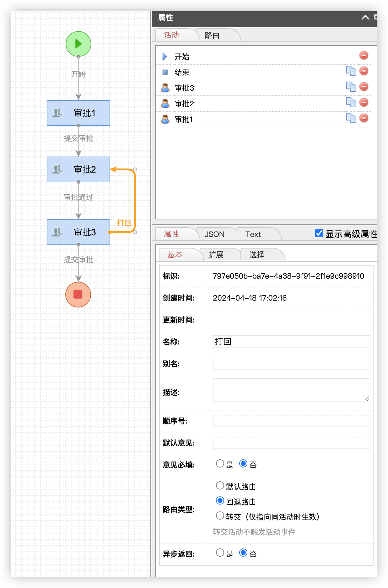Click into the 描述 text area
Viewport: 388px width, 588px height.
click(291, 390)
